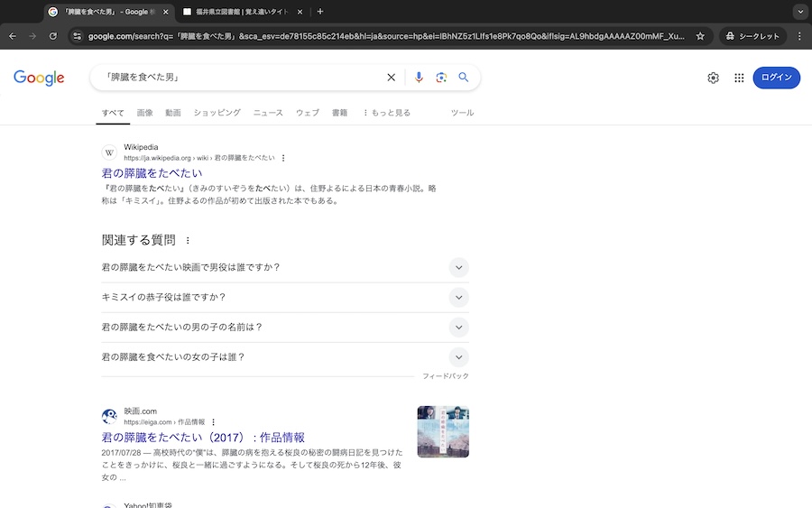Reload the page with refresh icon
Image resolution: width=812 pixels, height=508 pixels.
53,36
